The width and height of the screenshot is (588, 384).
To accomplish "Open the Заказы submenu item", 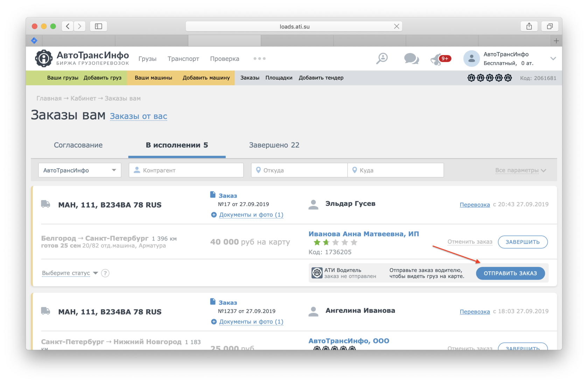I will click(x=250, y=78).
